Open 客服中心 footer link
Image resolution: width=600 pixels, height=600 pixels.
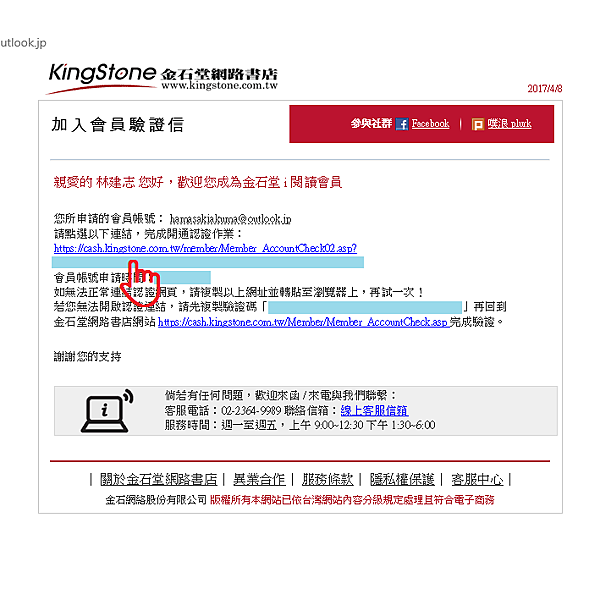coord(477,479)
